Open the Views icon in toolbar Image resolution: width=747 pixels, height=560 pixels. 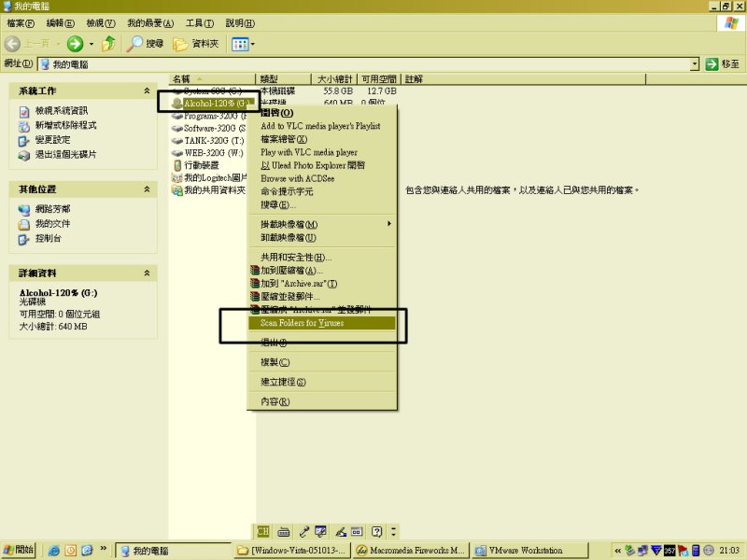(240, 44)
